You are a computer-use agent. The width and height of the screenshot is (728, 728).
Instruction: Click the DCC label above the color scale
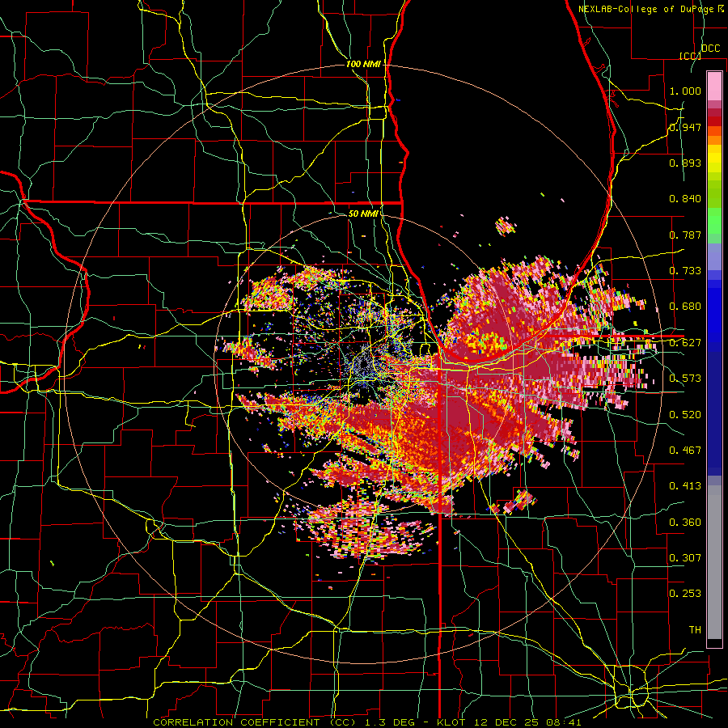pyautogui.click(x=710, y=49)
